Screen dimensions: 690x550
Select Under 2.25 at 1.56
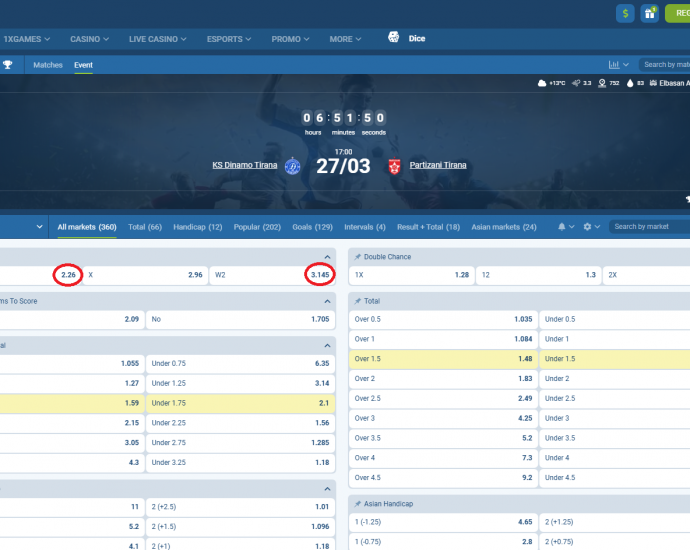pyautogui.click(x=240, y=423)
